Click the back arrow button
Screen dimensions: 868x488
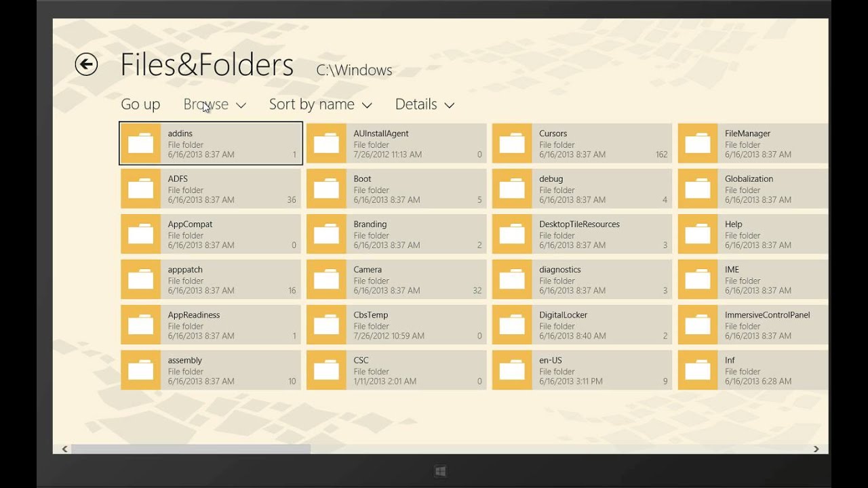click(x=86, y=65)
